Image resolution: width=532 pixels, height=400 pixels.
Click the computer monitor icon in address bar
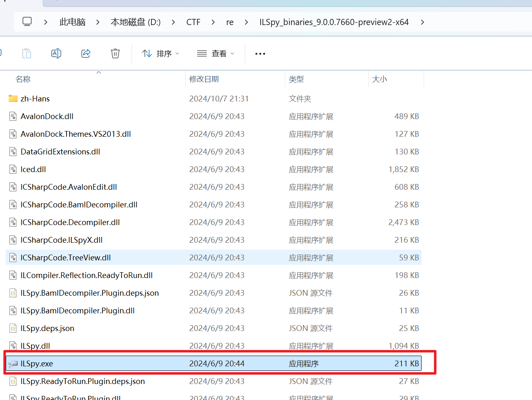click(x=27, y=22)
